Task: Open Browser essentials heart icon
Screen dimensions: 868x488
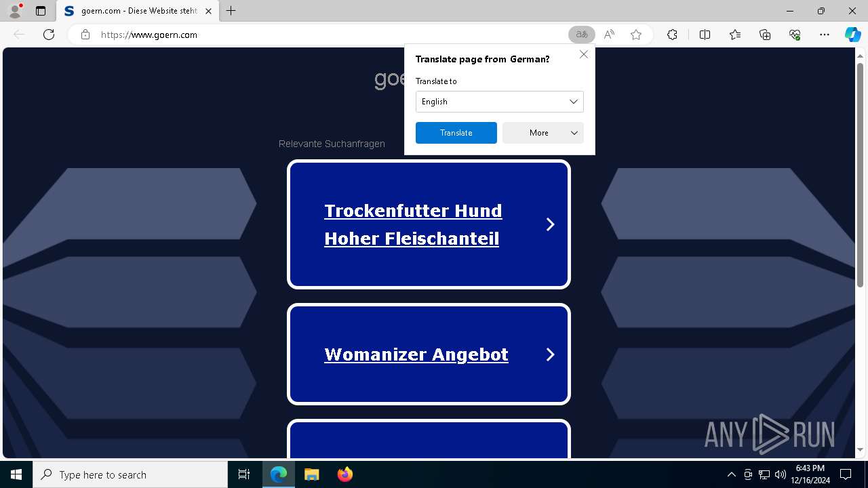Action: [795, 35]
